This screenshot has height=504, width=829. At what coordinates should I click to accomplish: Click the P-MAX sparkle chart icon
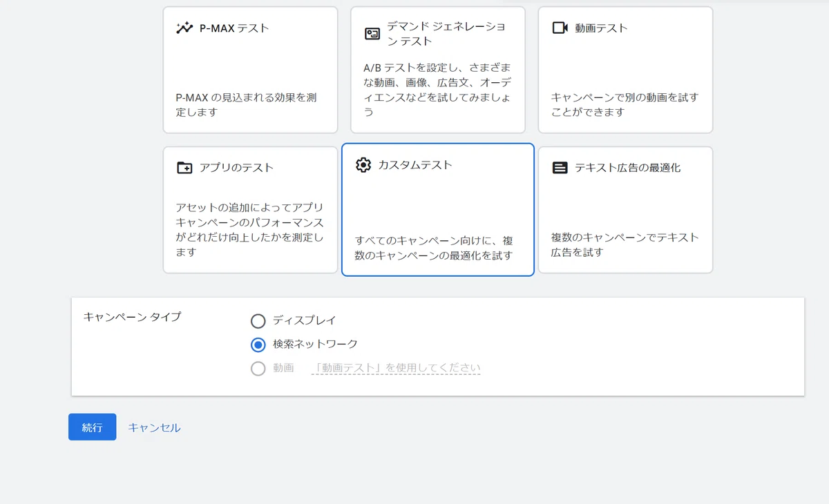tap(184, 28)
